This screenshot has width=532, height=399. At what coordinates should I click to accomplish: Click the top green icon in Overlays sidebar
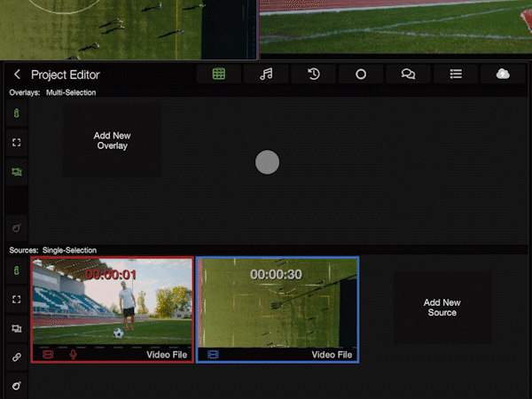click(16, 113)
